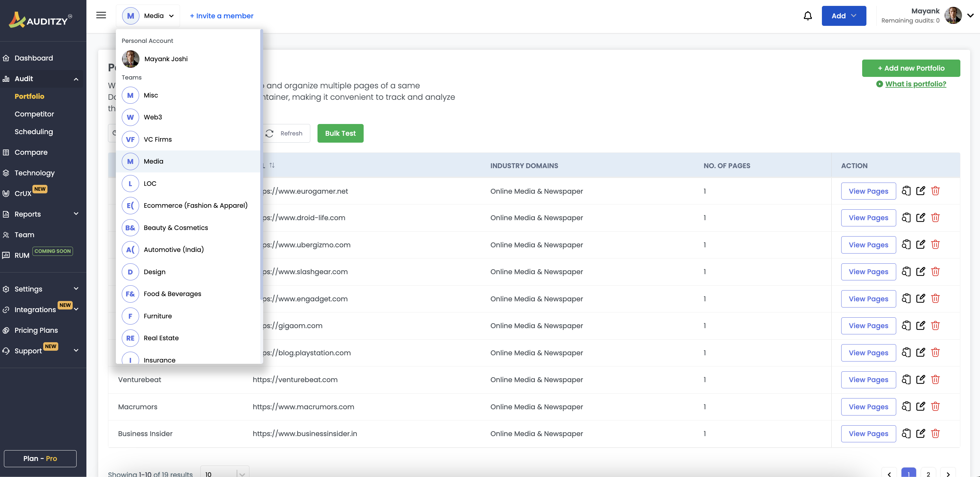This screenshot has height=477, width=980.
Task: Click the Refresh button
Action: (x=286, y=133)
